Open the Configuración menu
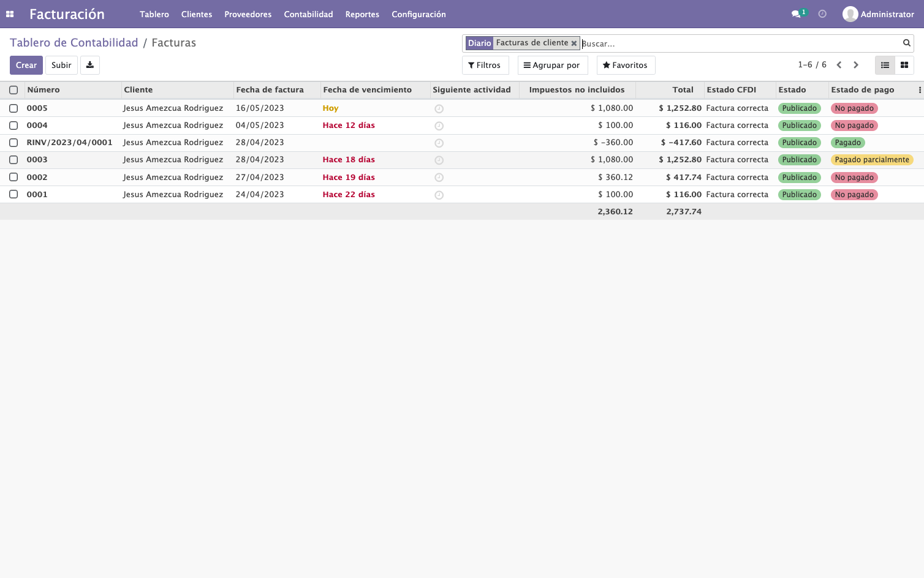The width and height of the screenshot is (924, 578). pyautogui.click(x=419, y=14)
